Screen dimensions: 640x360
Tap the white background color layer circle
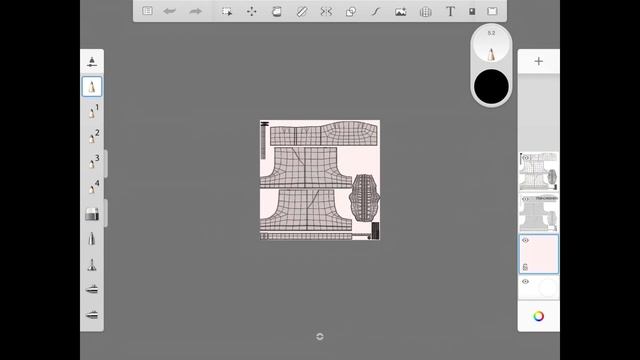(547, 288)
